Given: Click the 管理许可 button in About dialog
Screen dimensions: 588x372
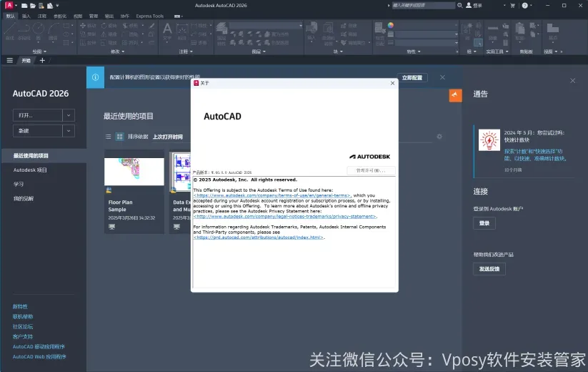Looking at the screenshot, I should click(x=371, y=170).
